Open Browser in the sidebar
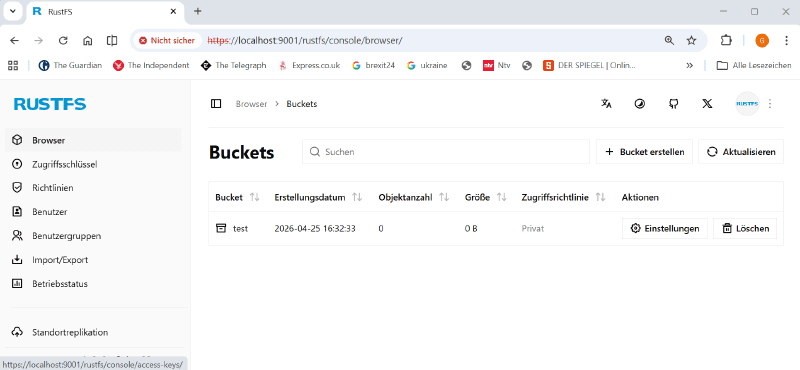The image size is (800, 370). click(x=93, y=140)
